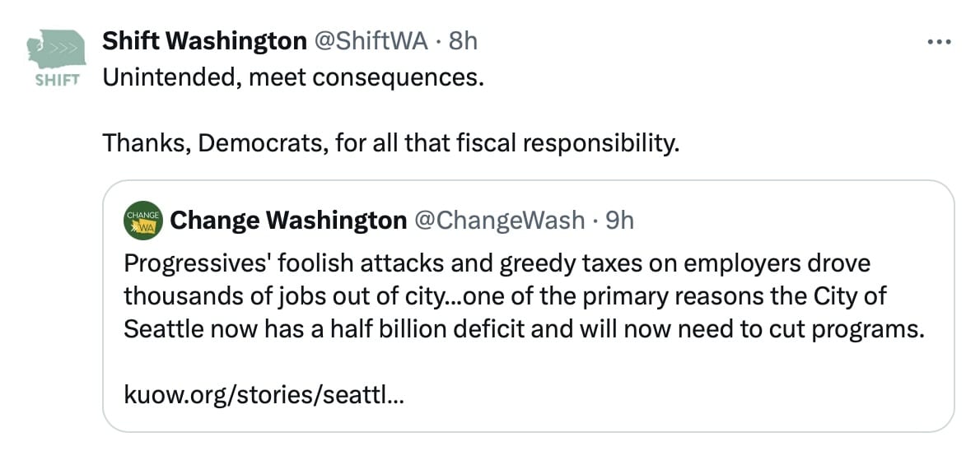Open the 8h timestamp of the tweet
980x451 pixels.
463,41
